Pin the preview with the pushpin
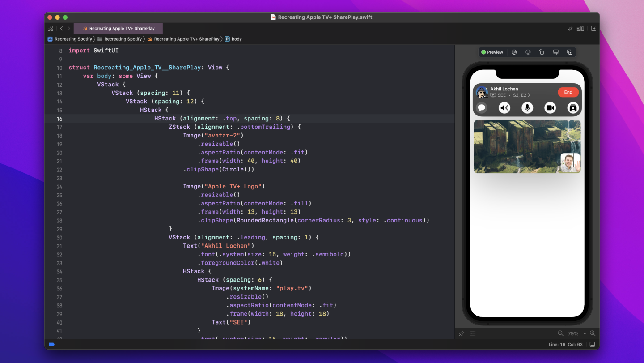 (462, 333)
